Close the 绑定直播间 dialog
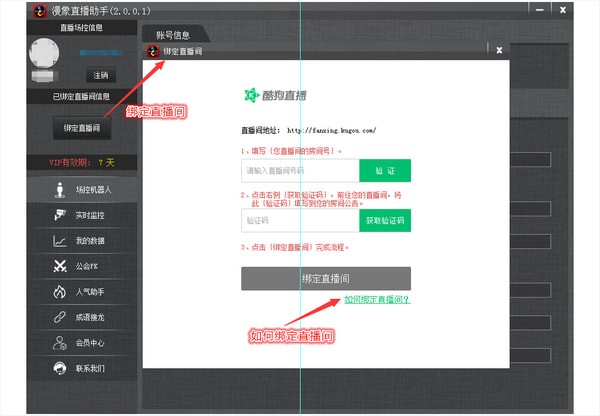 pyautogui.click(x=498, y=49)
